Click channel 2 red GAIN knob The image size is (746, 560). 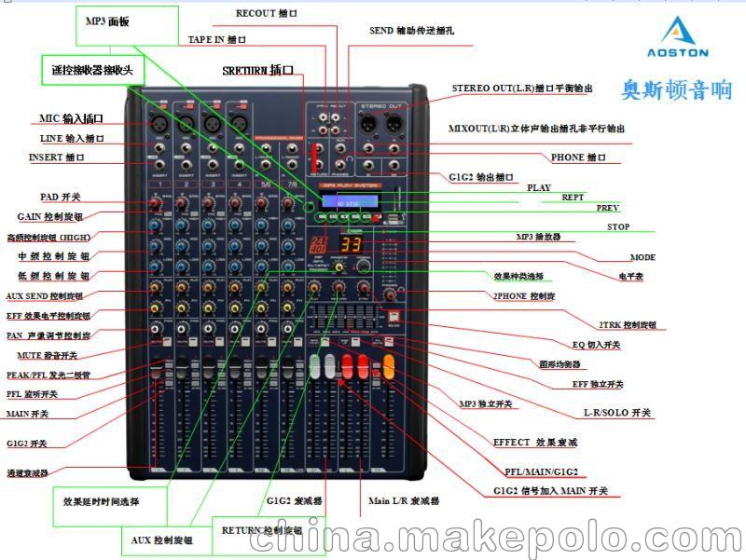[x=181, y=204]
